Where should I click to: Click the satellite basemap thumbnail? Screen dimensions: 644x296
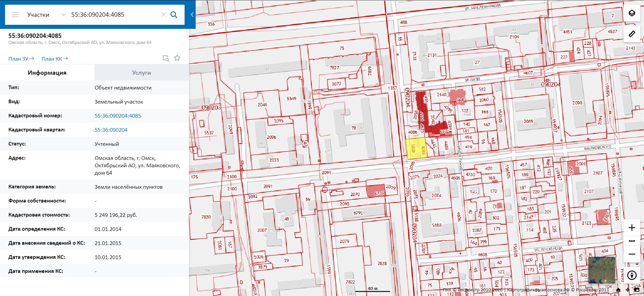(x=601, y=270)
